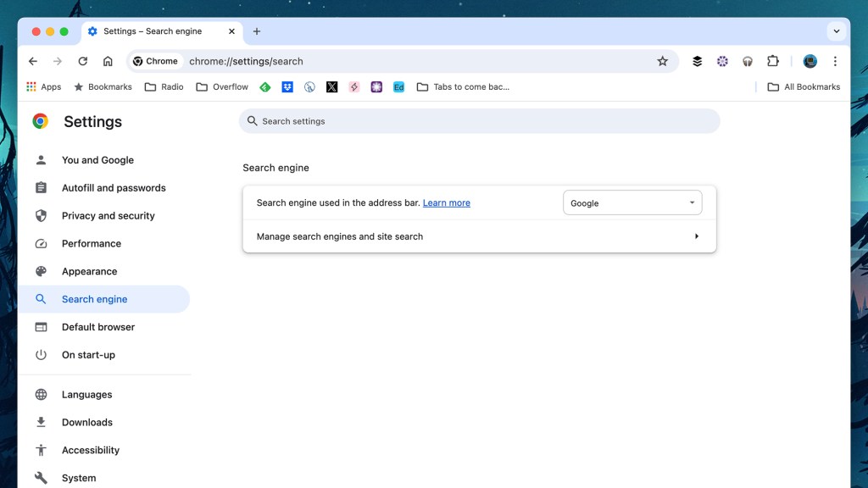Reload the page with the refresh icon
Viewport: 868px width, 488px height.
pos(82,61)
